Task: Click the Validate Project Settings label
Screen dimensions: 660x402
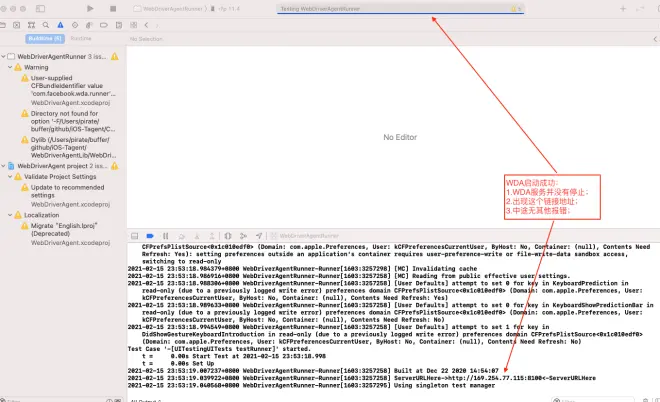Action: pos(60,177)
